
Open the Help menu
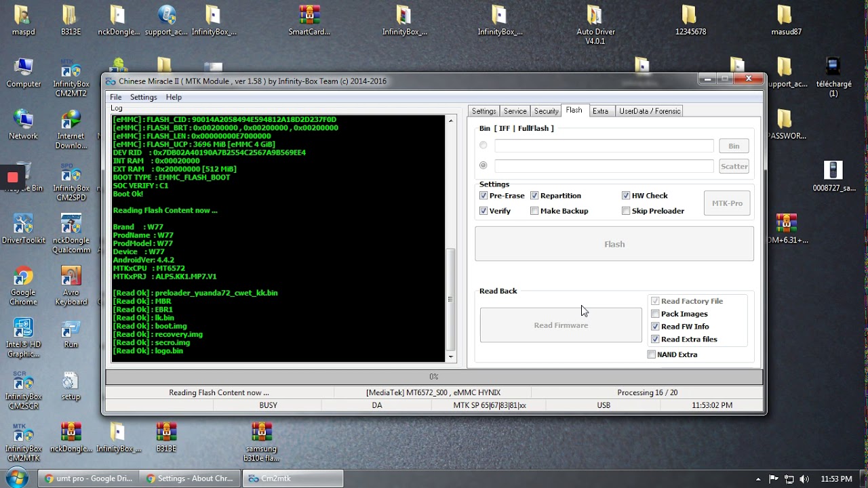[174, 97]
